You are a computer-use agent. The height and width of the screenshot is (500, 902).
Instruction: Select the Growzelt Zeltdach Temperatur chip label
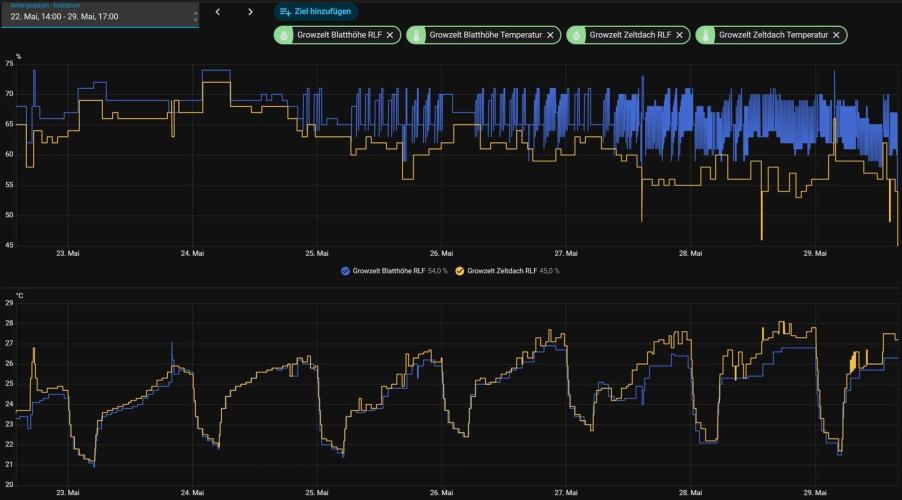773,35
